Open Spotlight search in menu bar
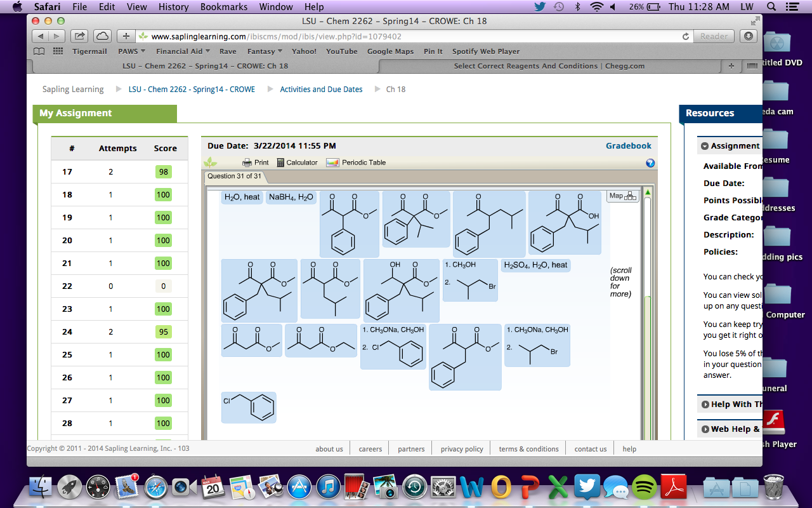Screen dimensions: 812x508 tap(771, 7)
